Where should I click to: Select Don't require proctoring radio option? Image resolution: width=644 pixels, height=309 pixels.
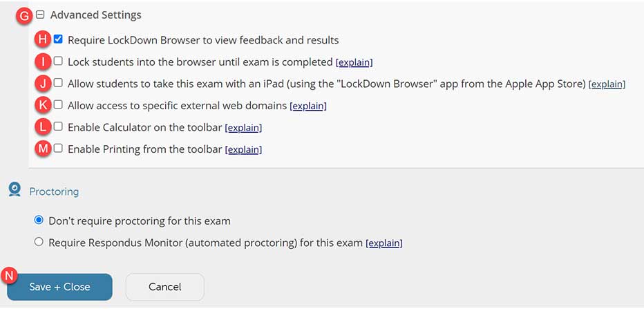pos(39,221)
